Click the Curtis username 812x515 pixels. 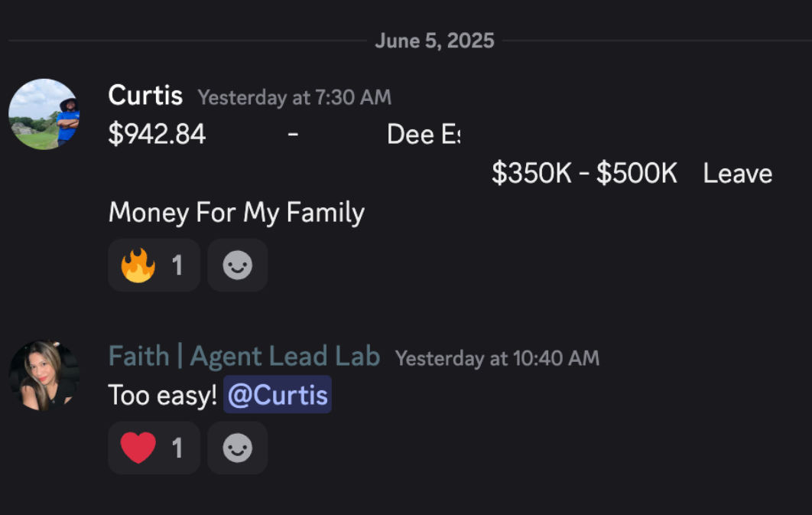pyautogui.click(x=145, y=96)
